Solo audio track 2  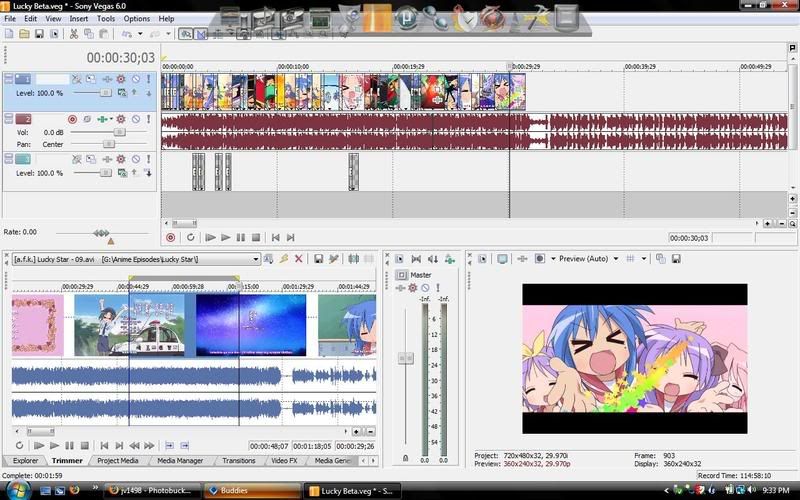click(149, 119)
